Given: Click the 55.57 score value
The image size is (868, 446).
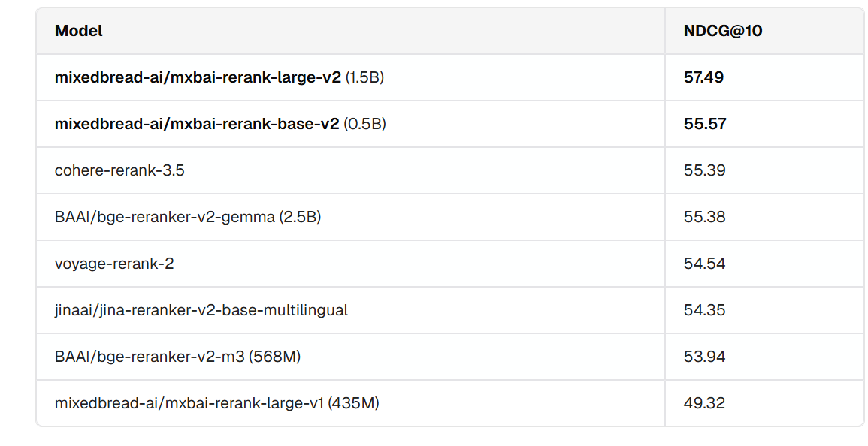Looking at the screenshot, I should (705, 124).
